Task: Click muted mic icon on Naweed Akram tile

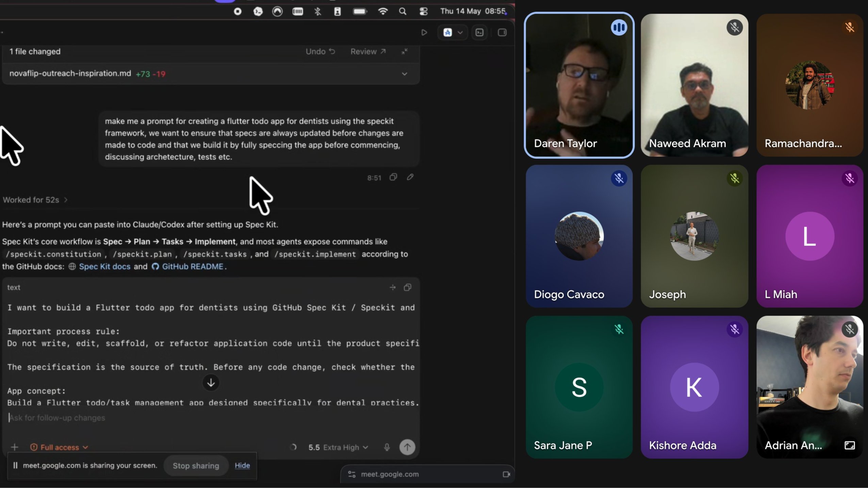Action: pos(734,28)
